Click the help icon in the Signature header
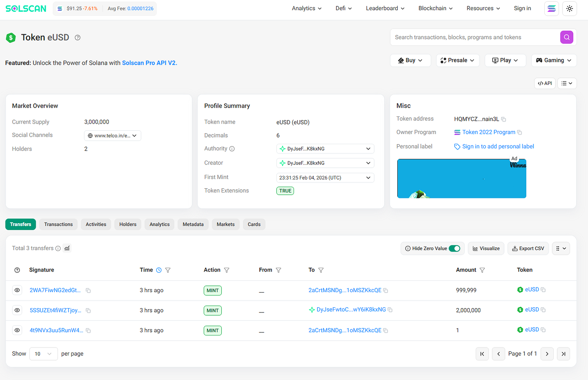The image size is (588, 380). (17, 270)
